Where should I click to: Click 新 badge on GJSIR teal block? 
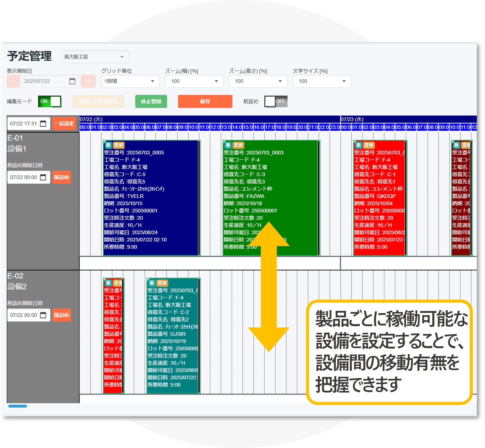tap(152, 283)
